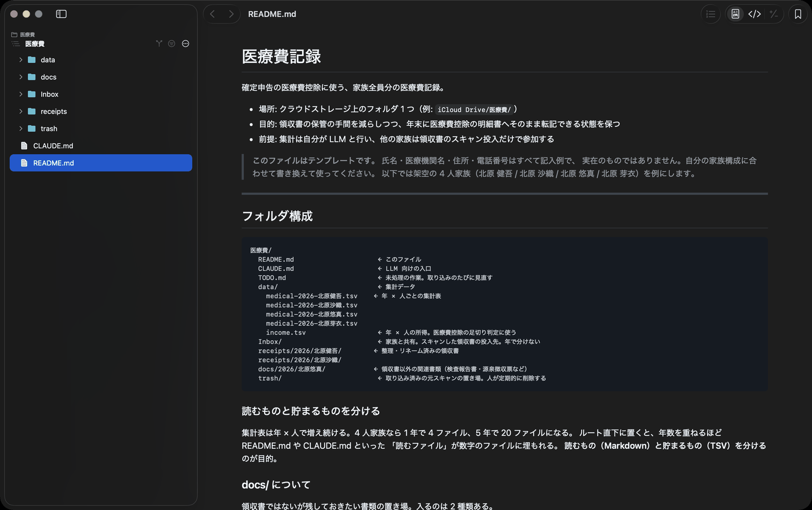The width and height of the screenshot is (812, 510).
Task: Click the macOS close window button
Action: point(14,14)
